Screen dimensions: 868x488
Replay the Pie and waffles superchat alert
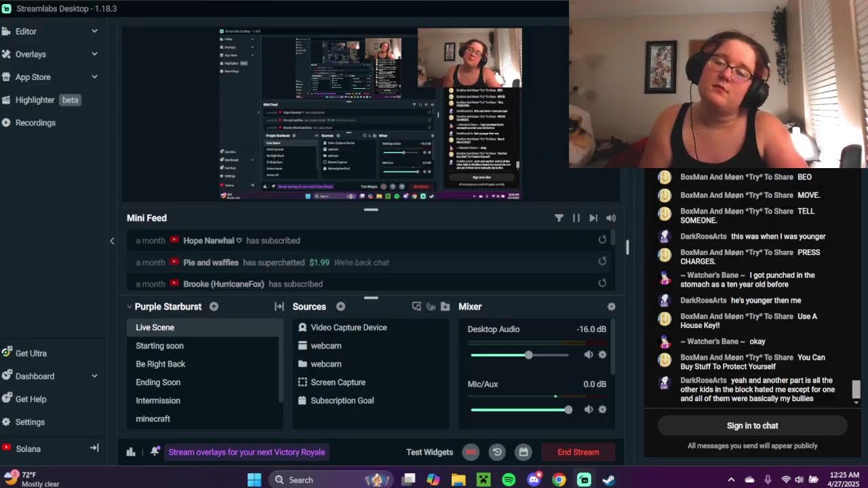point(602,262)
